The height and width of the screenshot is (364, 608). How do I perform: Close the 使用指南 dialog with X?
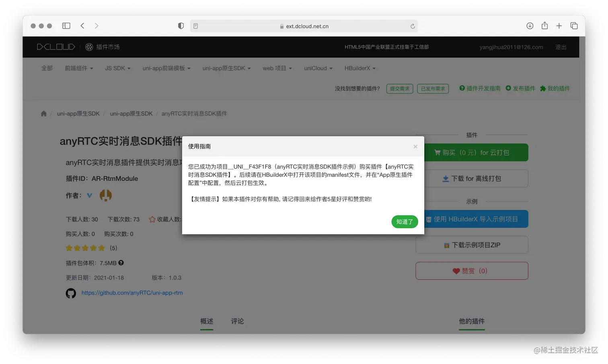point(415,146)
